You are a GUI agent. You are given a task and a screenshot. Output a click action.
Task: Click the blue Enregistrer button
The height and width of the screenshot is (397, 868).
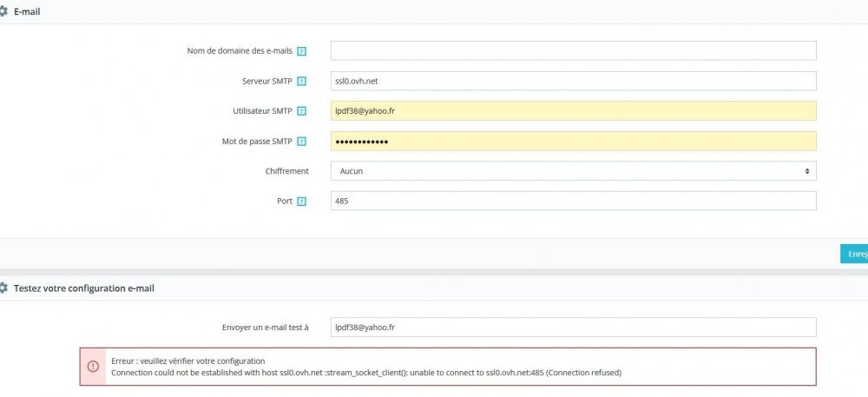click(854, 254)
